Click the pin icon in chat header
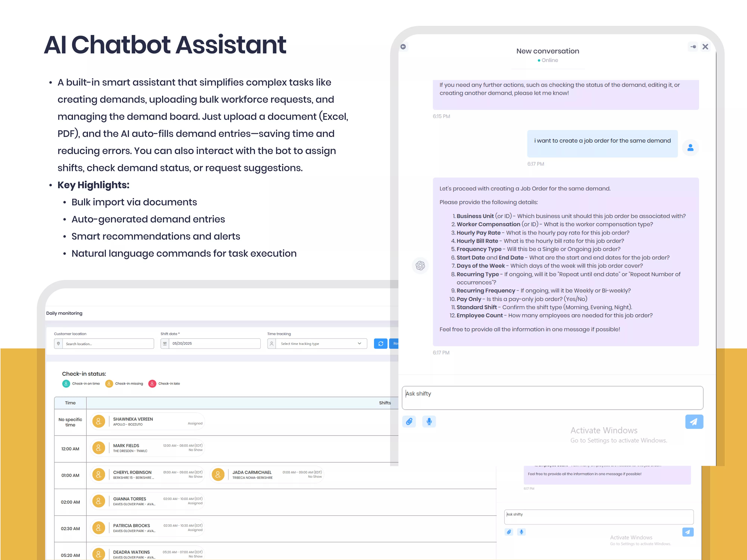 tap(693, 47)
